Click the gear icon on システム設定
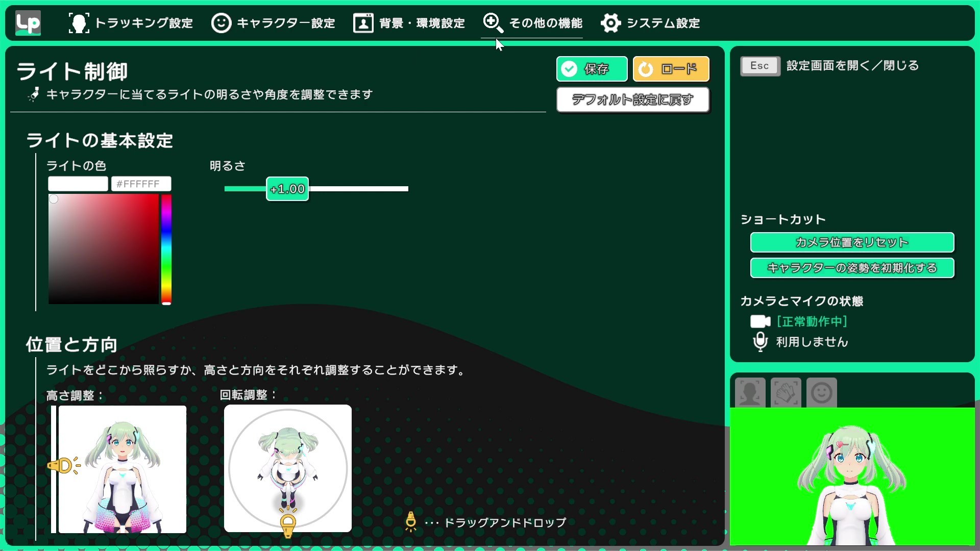 611,22
